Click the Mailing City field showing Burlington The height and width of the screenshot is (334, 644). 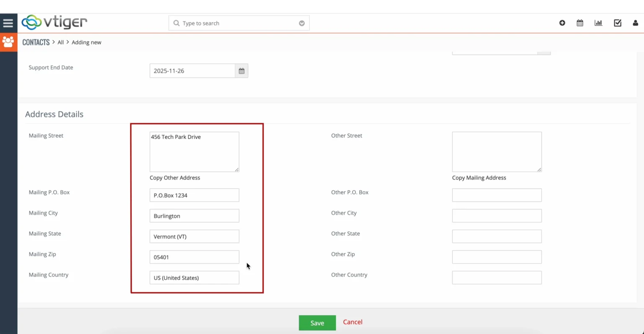coord(194,215)
